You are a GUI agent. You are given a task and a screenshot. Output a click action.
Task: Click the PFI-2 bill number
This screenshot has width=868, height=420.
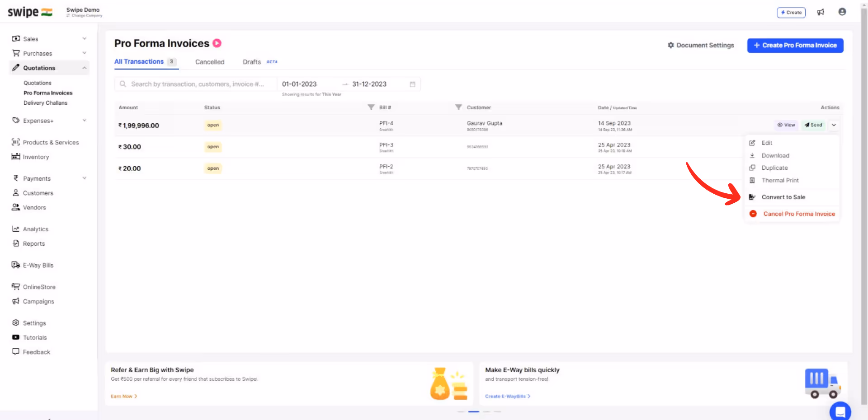click(x=386, y=166)
